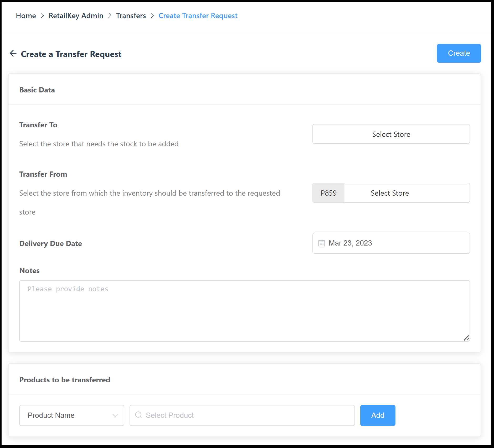The width and height of the screenshot is (494, 448).
Task: Select the RetailKey Admin breadcrumb entry
Action: 76,16
